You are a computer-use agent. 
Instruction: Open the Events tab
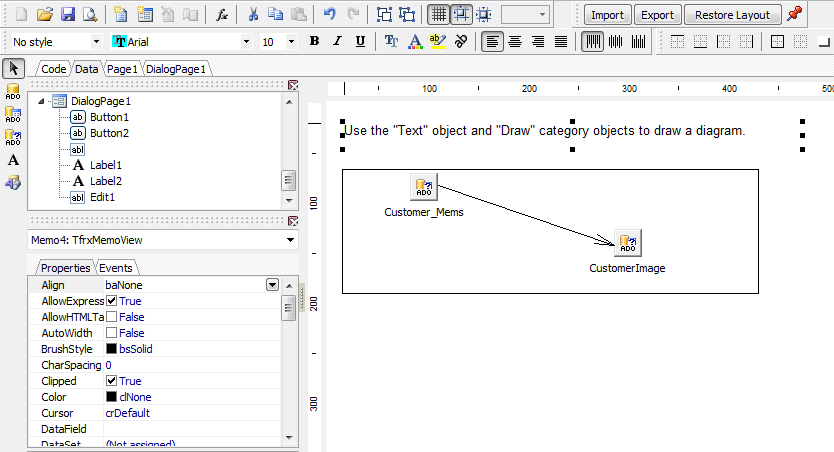[x=115, y=268]
